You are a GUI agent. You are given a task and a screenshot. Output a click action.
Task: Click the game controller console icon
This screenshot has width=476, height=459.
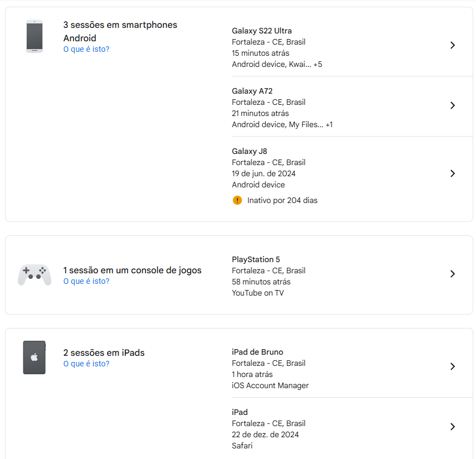coord(35,274)
